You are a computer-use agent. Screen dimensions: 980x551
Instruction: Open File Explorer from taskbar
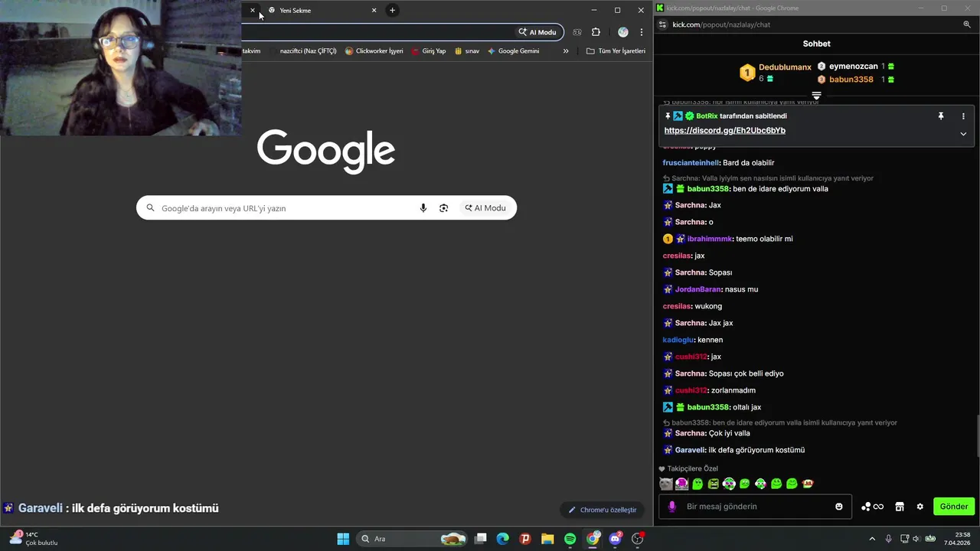(x=547, y=539)
